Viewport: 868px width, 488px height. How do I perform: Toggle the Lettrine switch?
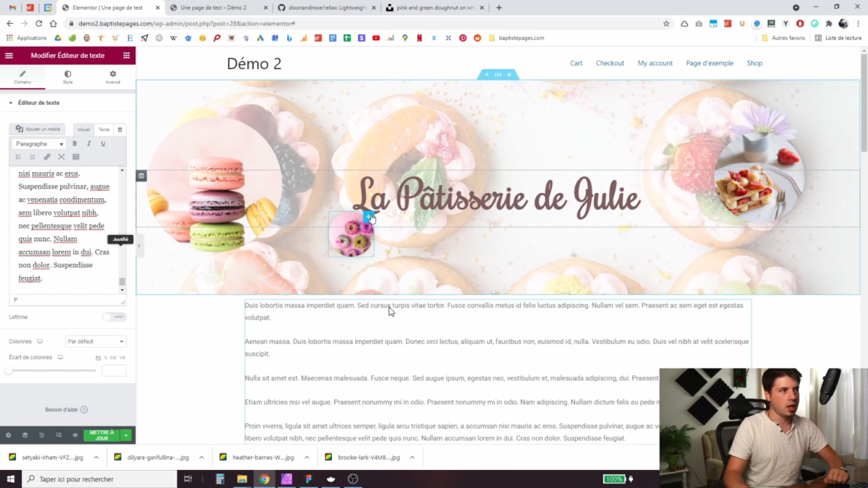coord(114,317)
